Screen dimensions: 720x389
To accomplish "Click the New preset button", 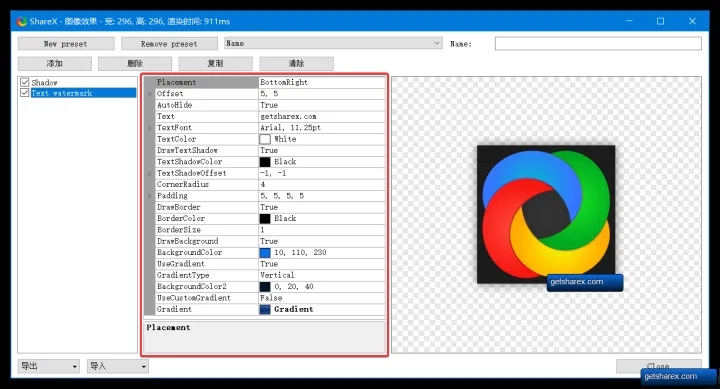I will (x=66, y=44).
